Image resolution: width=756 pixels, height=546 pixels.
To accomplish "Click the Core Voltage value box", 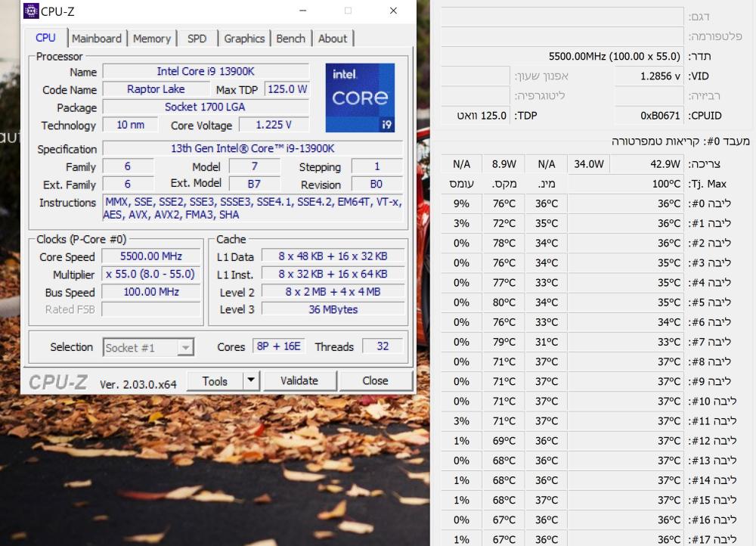I will (273, 125).
